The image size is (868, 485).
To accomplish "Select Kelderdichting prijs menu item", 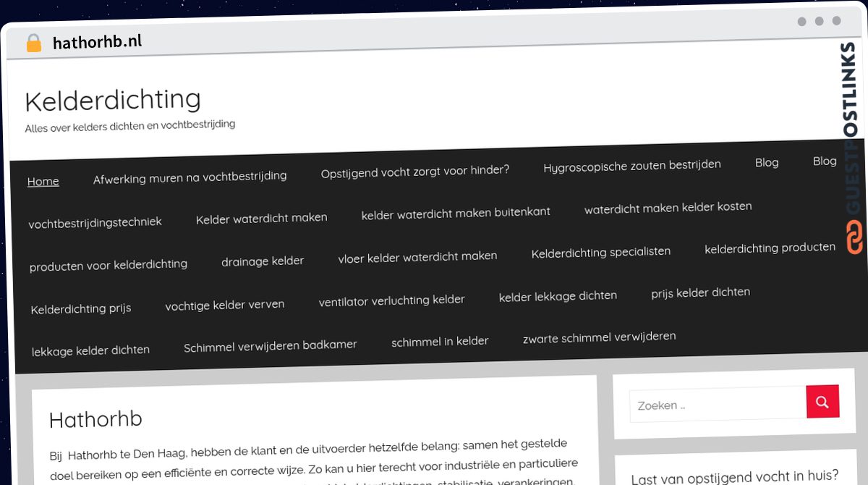I will click(81, 309).
